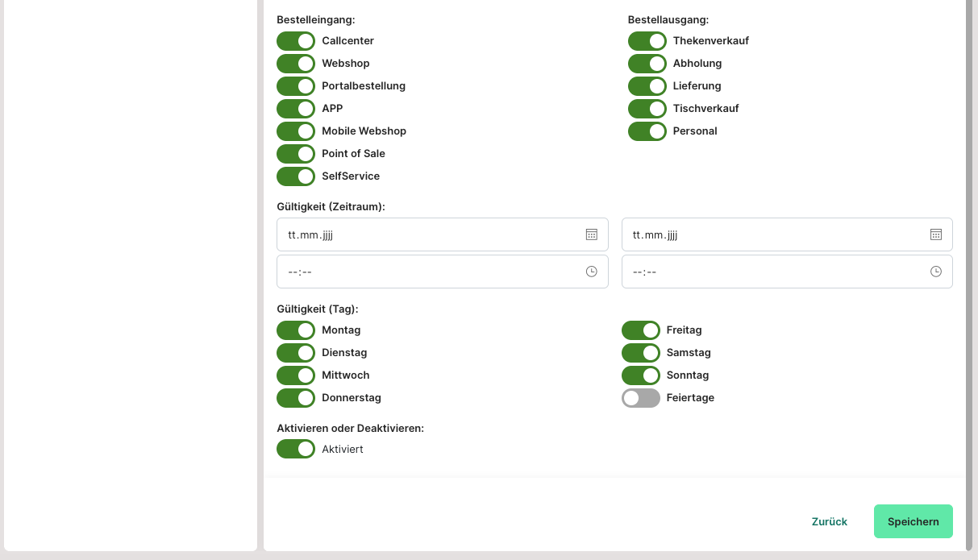Click the vertical scrollbar on right edge
The image size is (978, 560).
click(968, 242)
